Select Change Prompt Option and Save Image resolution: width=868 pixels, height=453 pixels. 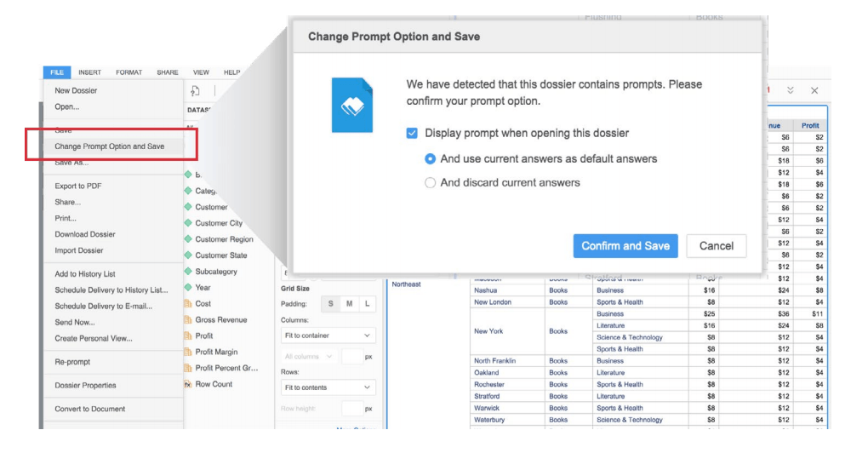[x=110, y=146]
